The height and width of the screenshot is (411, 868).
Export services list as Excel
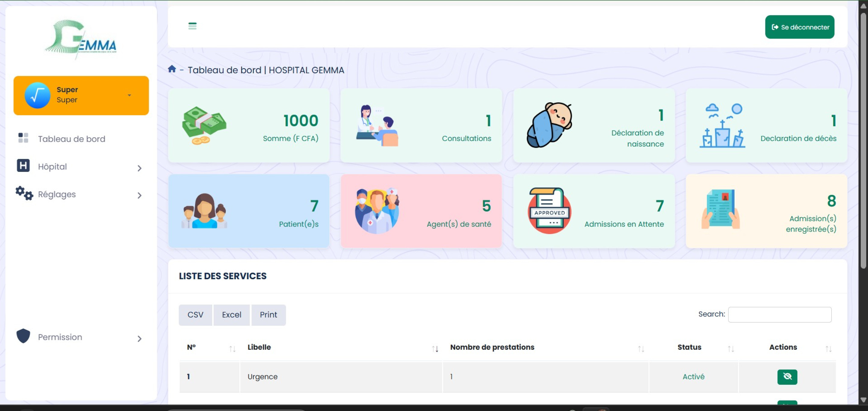point(232,315)
